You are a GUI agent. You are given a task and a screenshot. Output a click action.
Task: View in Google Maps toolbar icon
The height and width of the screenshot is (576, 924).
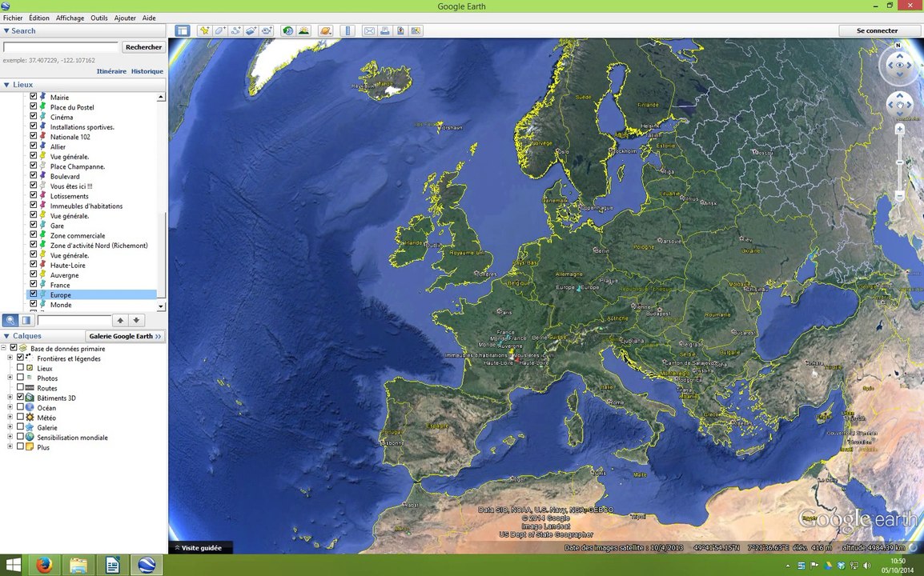pos(416,30)
